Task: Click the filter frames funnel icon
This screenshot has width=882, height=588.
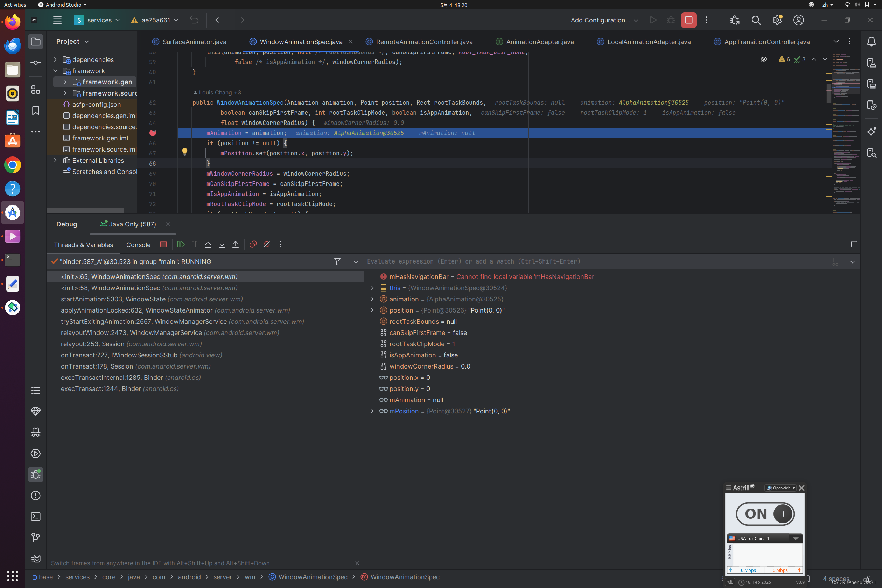Action: pos(337,261)
